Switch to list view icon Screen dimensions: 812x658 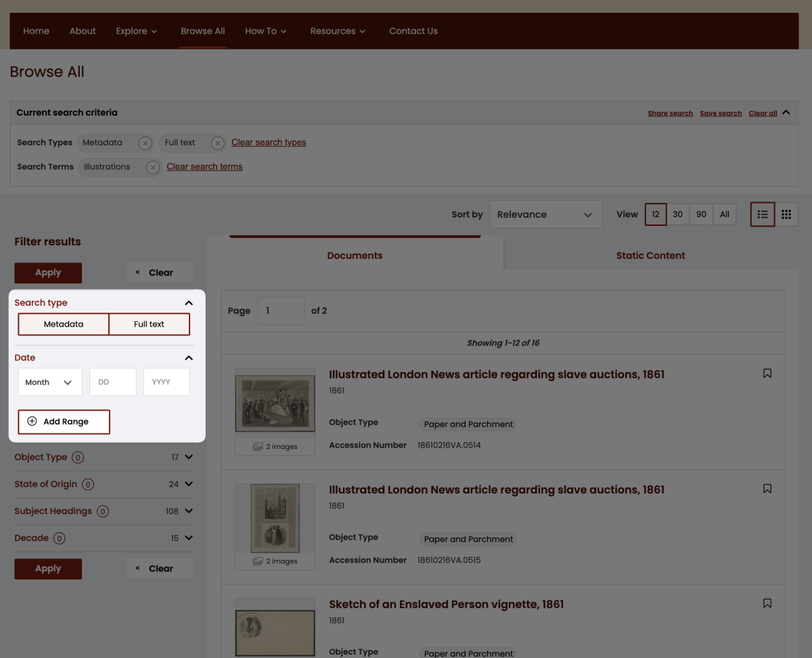tap(763, 214)
